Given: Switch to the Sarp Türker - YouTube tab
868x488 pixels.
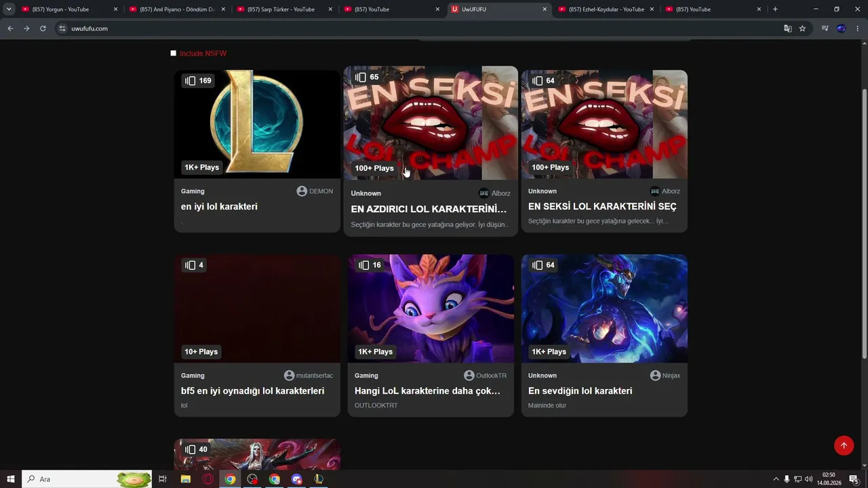Looking at the screenshot, I should [284, 9].
